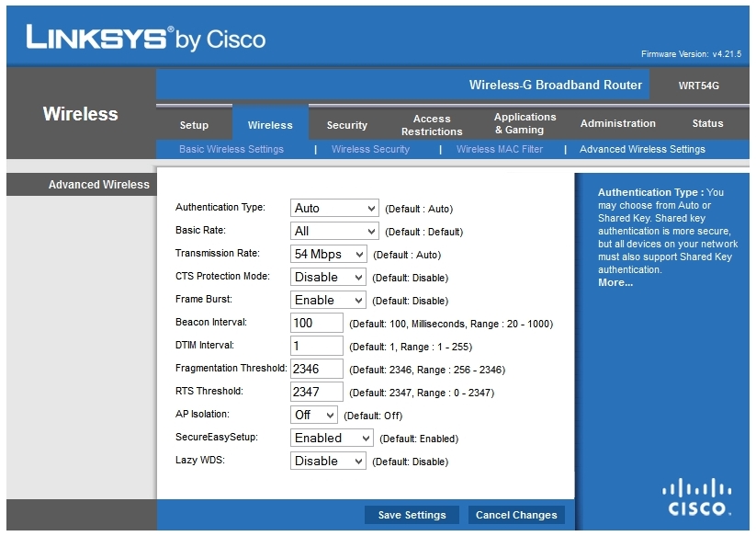Viewport: 756px width, 536px height.
Task: Open the Transmission Rate dropdown
Action: [328, 254]
